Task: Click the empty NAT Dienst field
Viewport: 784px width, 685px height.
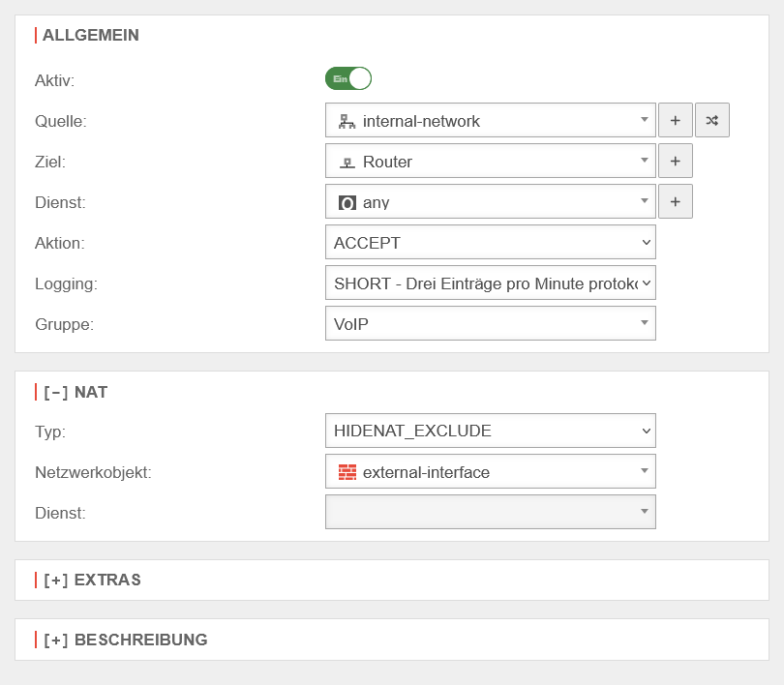Action: click(490, 513)
